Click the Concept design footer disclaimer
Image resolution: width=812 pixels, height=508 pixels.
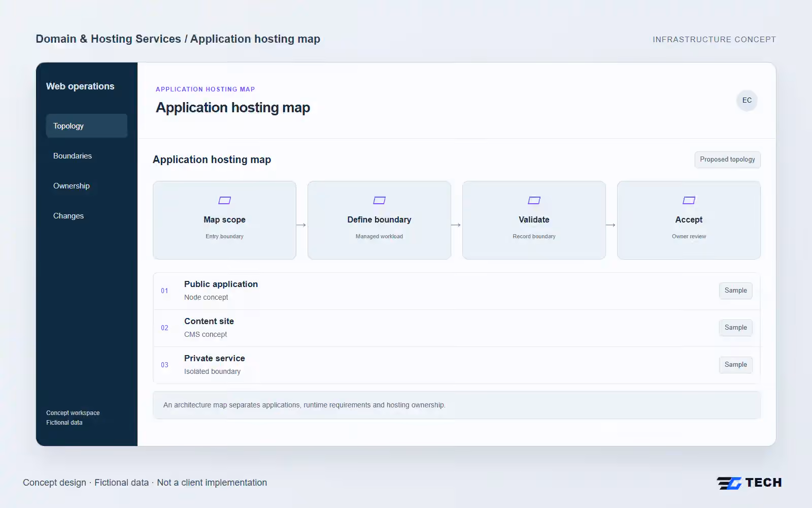(145, 483)
